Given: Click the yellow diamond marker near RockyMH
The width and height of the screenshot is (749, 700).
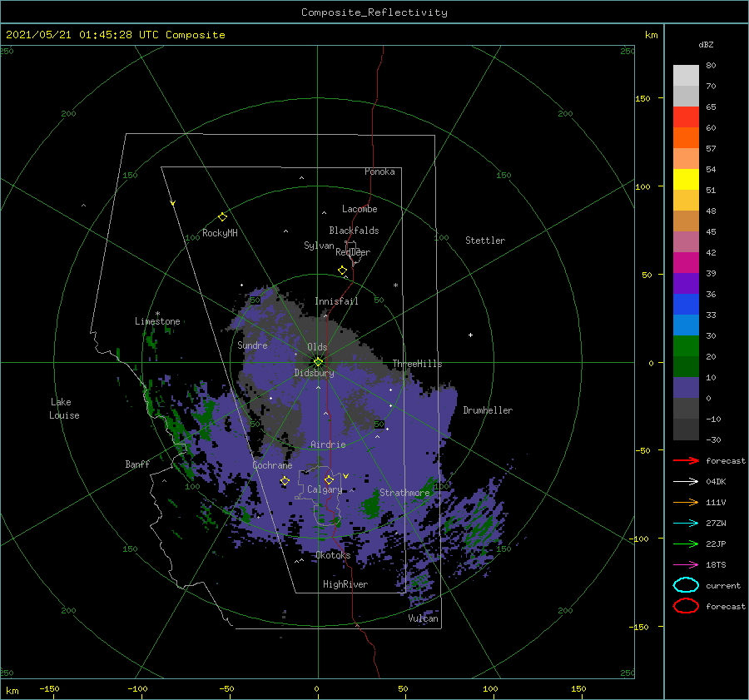Looking at the screenshot, I should (x=222, y=217).
